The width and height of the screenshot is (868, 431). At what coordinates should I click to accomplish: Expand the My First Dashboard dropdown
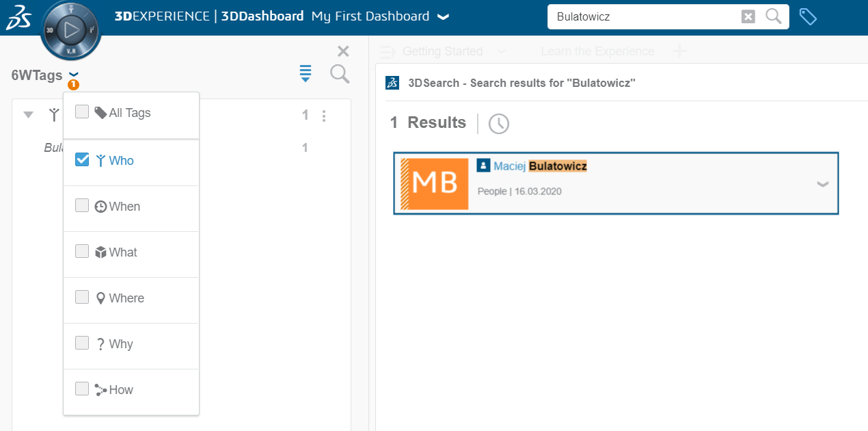pos(443,17)
